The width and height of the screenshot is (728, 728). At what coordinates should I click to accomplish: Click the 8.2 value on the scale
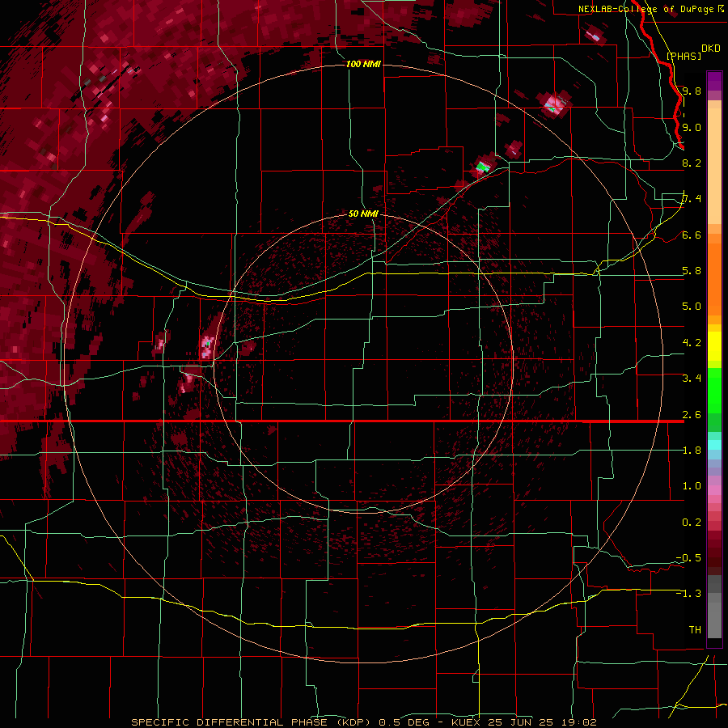(x=692, y=163)
